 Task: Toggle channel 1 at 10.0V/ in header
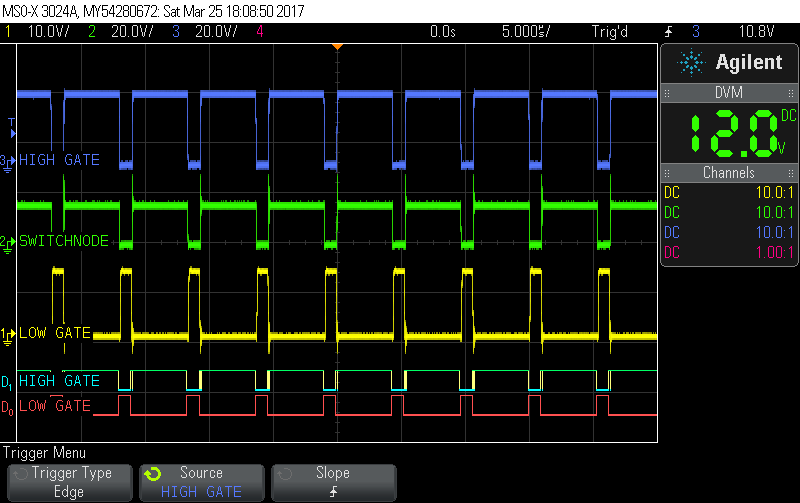coord(38,32)
